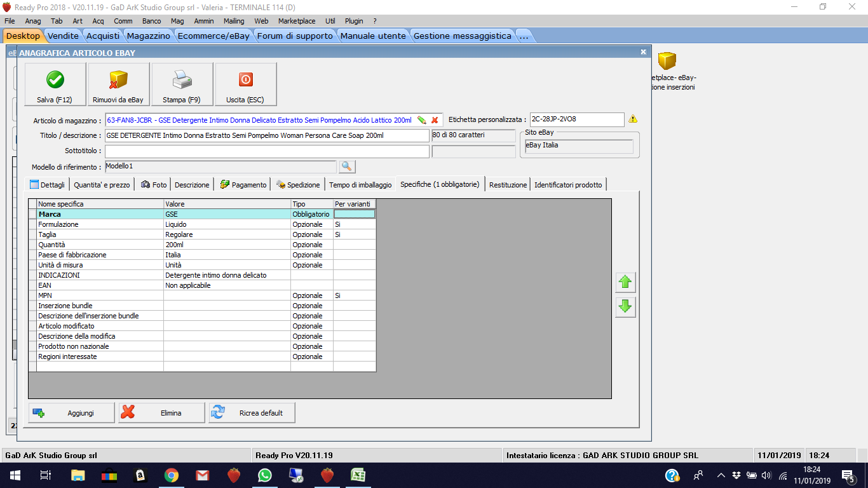Viewport: 868px width, 488px height.
Task: Click the Salva (F12) green check button
Action: 55,84
